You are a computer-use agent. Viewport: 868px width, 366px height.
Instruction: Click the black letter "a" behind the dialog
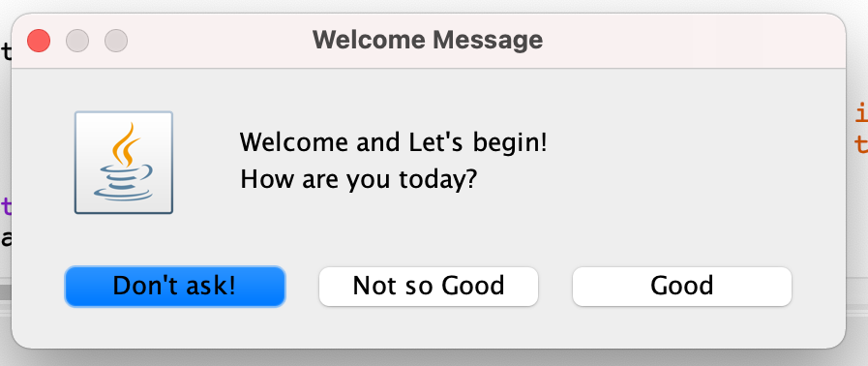point(6,238)
